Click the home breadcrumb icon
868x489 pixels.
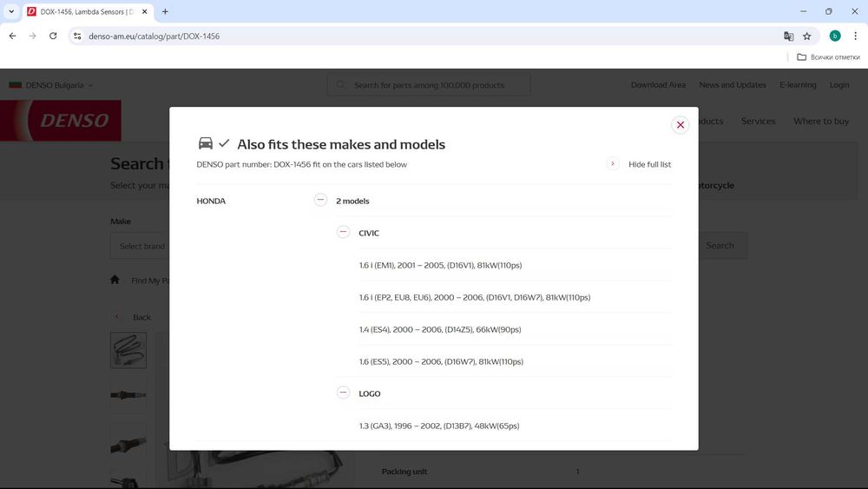tap(115, 280)
